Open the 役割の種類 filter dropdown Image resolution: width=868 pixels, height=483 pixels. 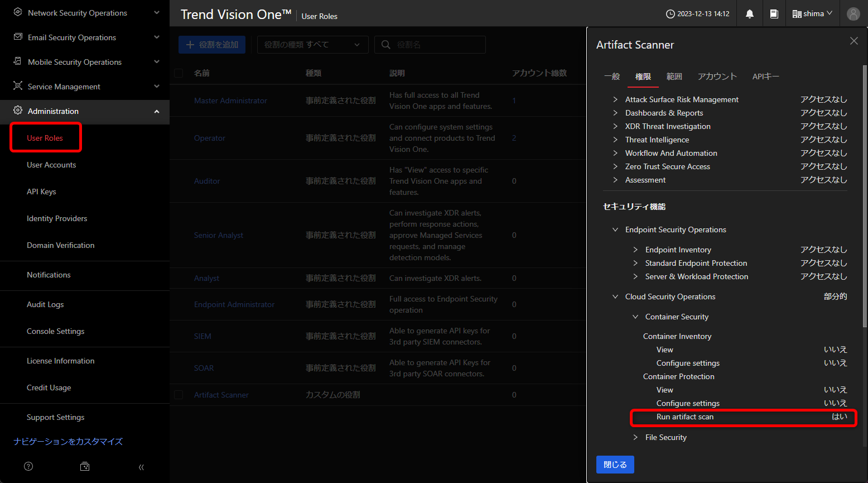click(312, 45)
